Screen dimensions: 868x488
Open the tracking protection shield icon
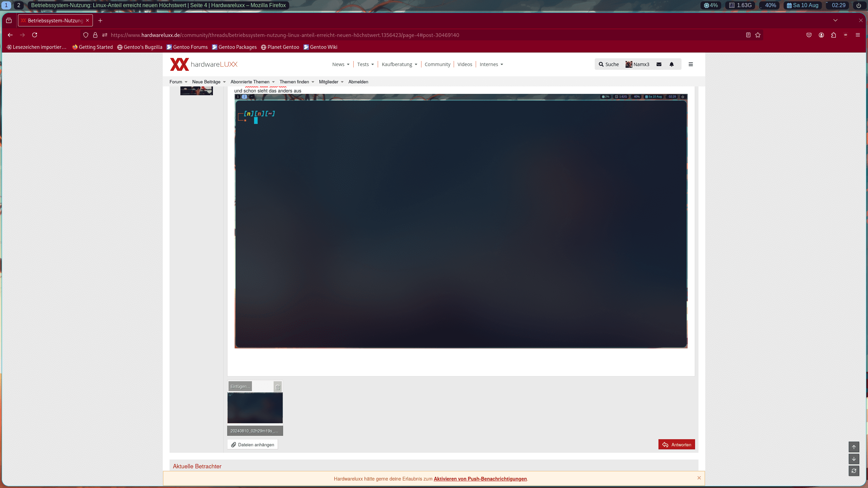pos(86,35)
